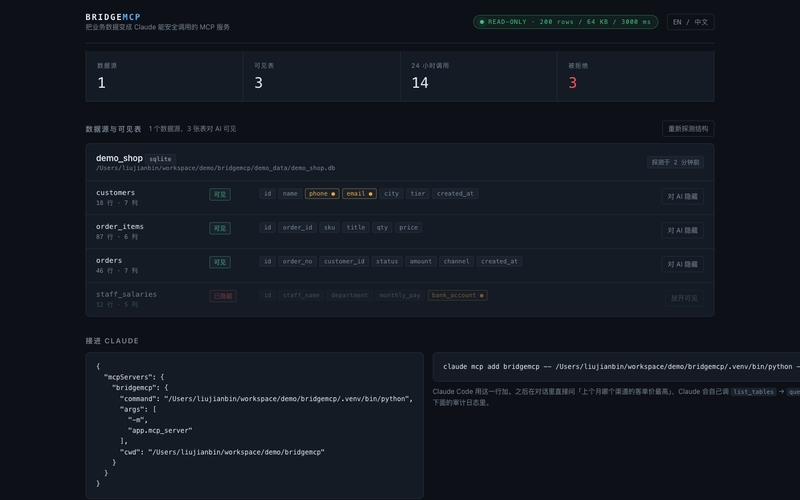Click the 数据源与可见表 section heading
This screenshot has width=800, height=500.
pyautogui.click(x=113, y=129)
